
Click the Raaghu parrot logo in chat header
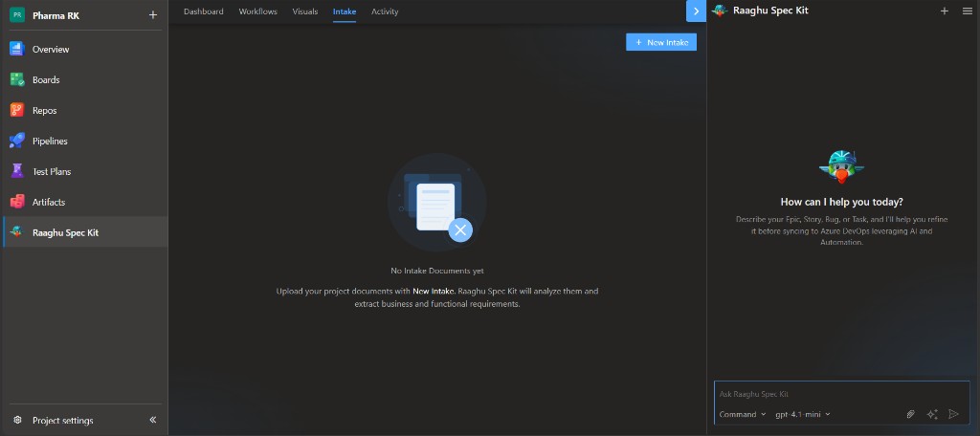click(x=720, y=11)
